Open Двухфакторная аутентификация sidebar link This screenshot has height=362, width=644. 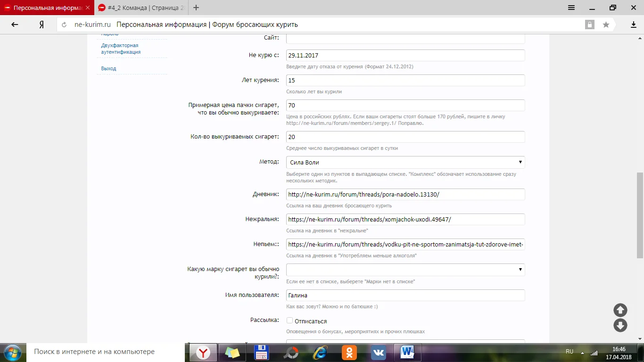click(x=121, y=49)
